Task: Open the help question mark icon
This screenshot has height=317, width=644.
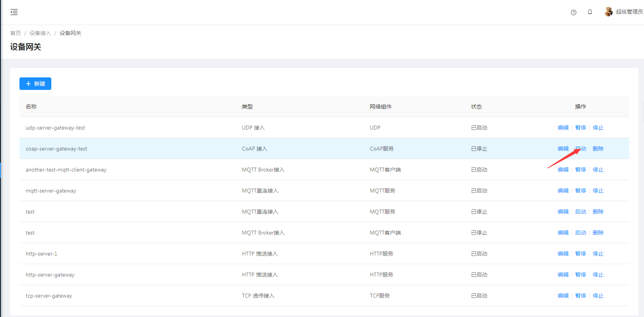Action: 573,12
